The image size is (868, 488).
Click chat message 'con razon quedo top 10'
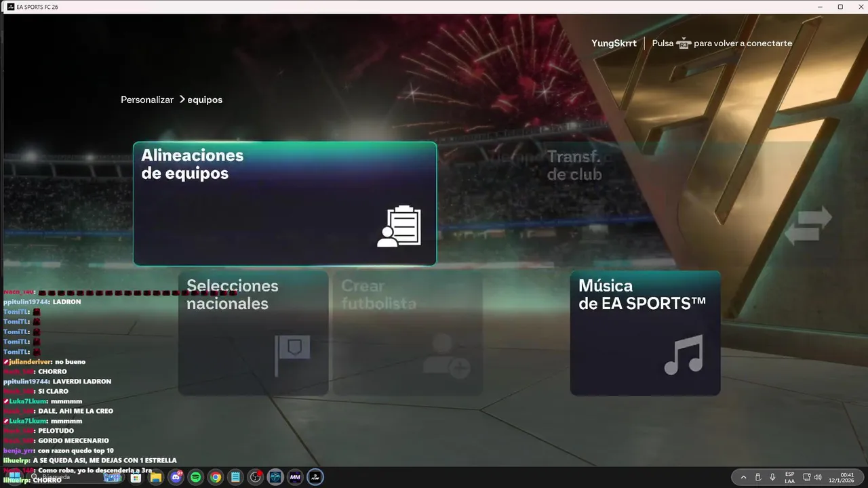[x=76, y=451]
